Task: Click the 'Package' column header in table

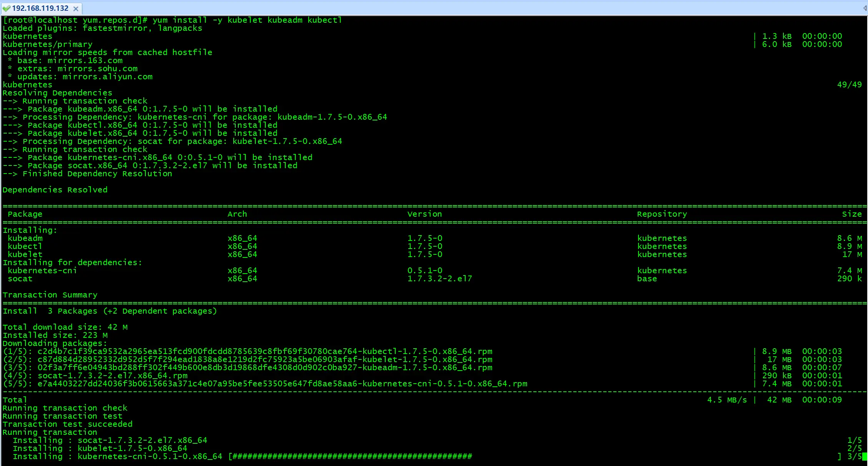Action: point(25,214)
